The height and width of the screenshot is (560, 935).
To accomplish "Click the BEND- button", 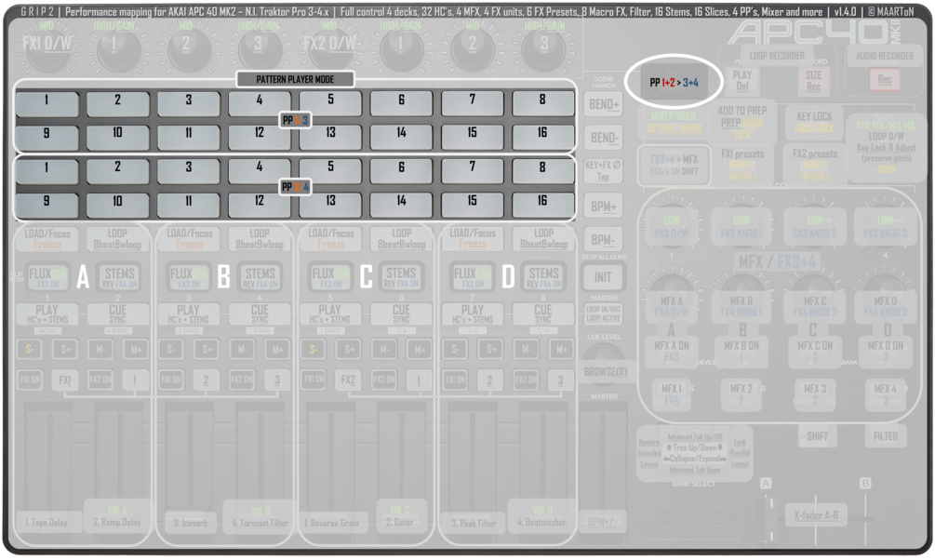I will (604, 138).
